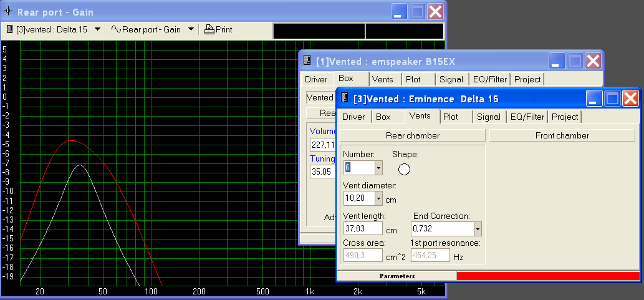This screenshot has width=644, height=300.
Task: Click the Tuning field 35,05 in B15EX window
Action: [323, 172]
